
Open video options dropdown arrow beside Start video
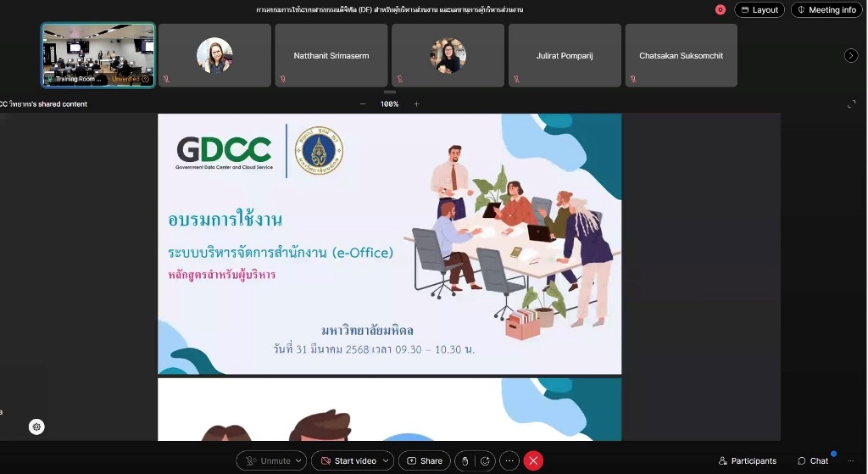(386, 460)
